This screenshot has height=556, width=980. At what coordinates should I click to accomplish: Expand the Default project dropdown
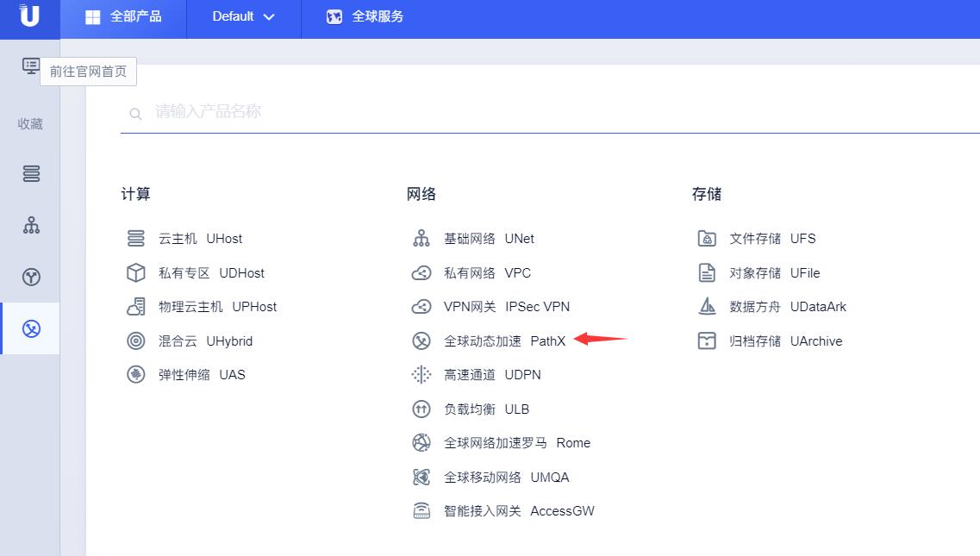tap(243, 17)
